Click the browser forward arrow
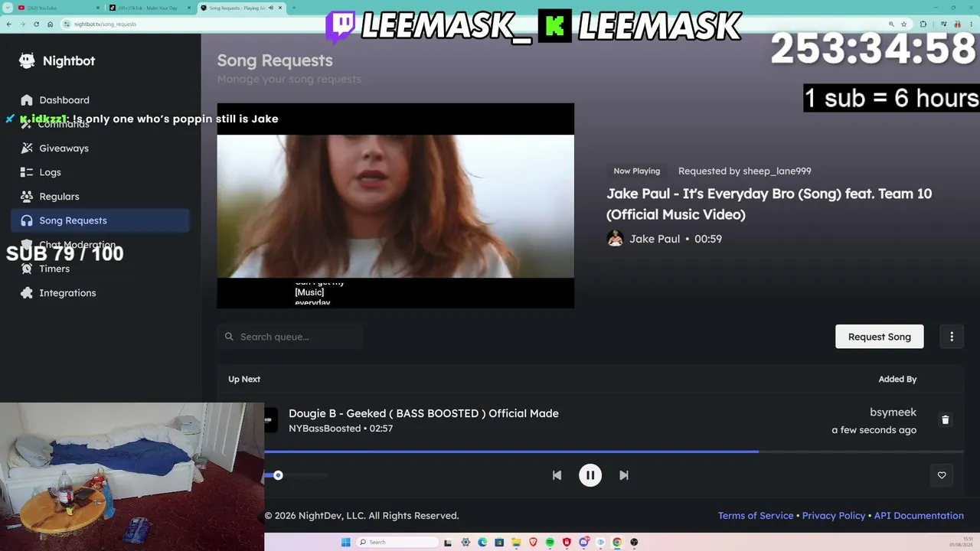 click(22, 24)
